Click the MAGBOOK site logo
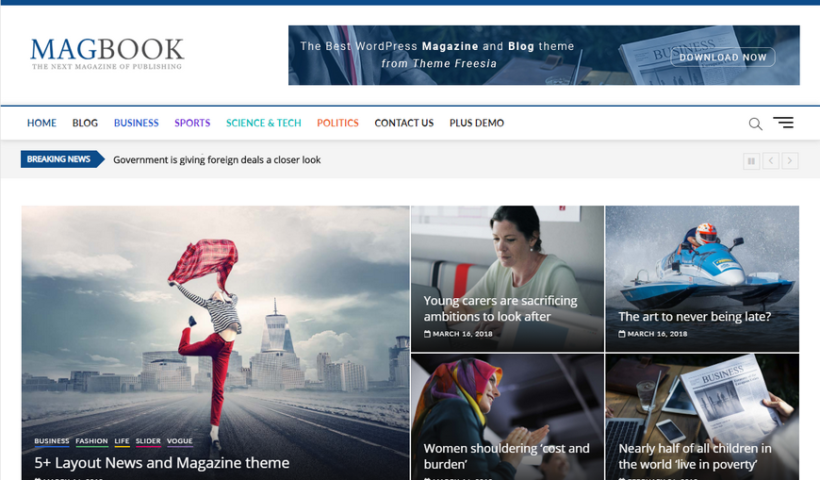The image size is (820, 480). point(107,49)
